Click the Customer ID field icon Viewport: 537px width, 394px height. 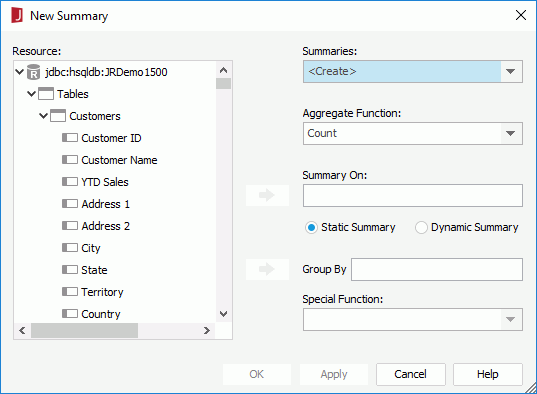70,138
